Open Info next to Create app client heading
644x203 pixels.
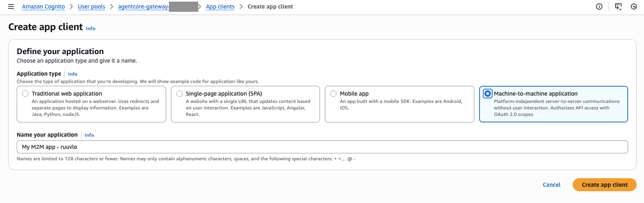coord(90,28)
